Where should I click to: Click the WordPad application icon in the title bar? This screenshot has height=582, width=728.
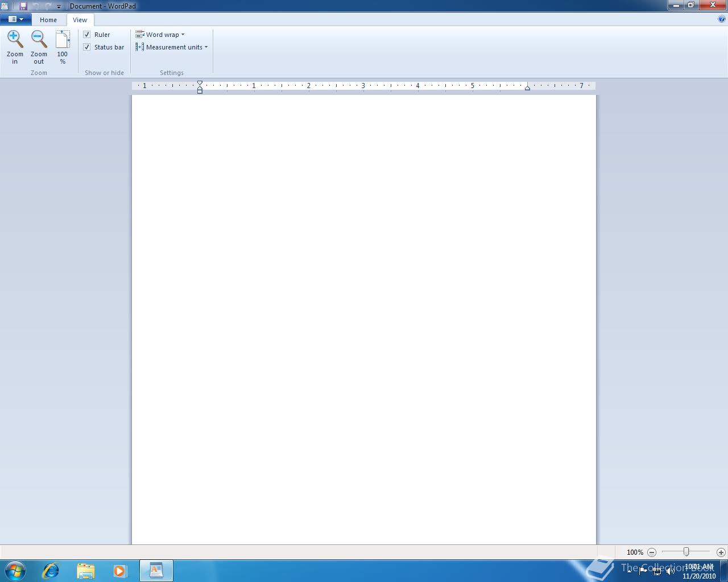pos(5,6)
